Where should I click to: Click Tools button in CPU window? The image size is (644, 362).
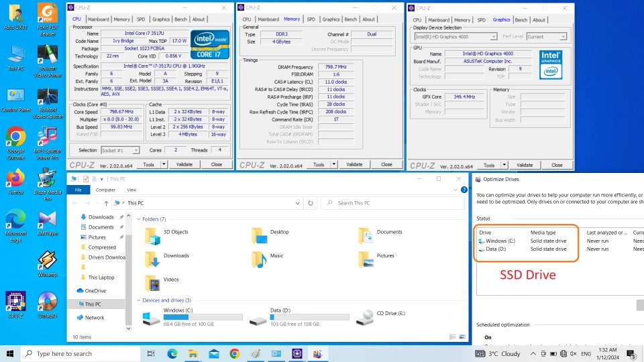(148, 164)
